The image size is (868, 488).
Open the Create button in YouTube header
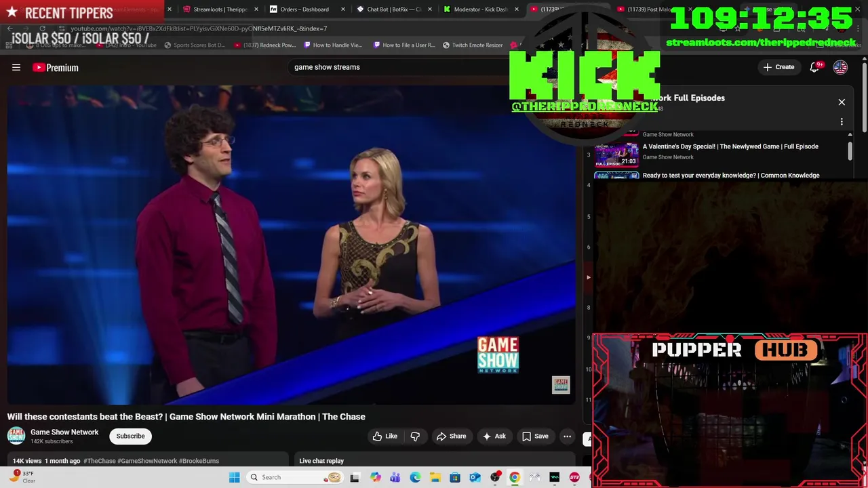coord(778,67)
